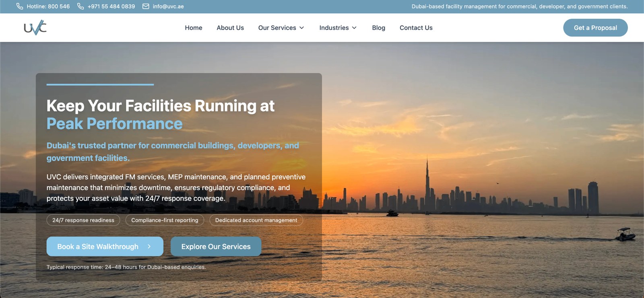This screenshot has height=298, width=644.
Task: Click the Keep Your Facilities Running at heading
Action: point(161,106)
